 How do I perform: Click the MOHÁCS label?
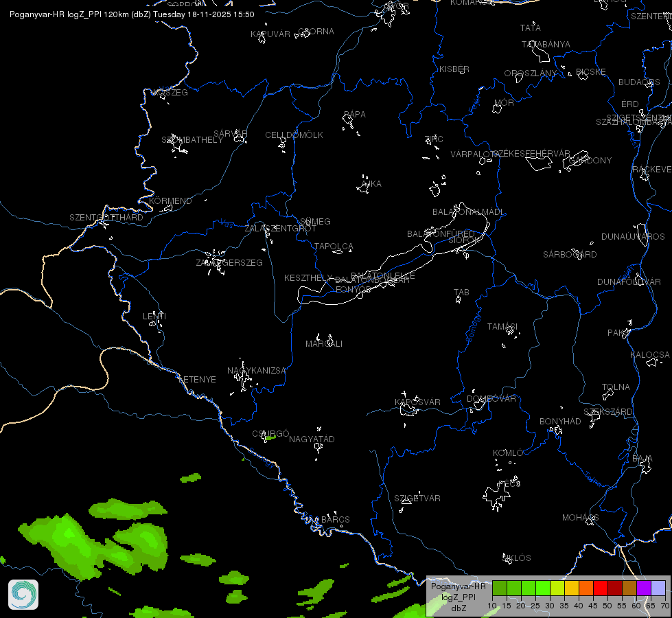click(x=580, y=518)
